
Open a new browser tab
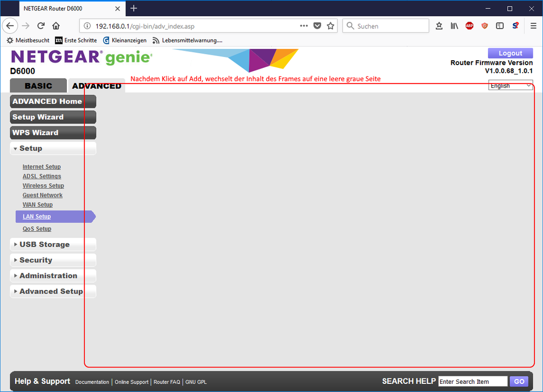[134, 8]
